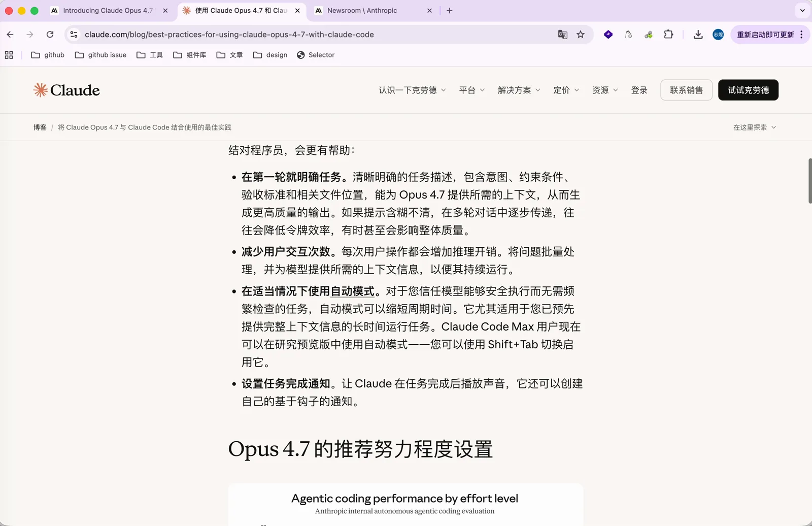Click the breadcrumb article title text

click(145, 127)
